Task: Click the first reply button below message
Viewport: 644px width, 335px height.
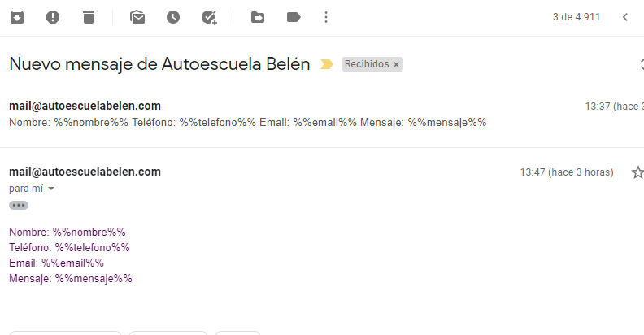Action: 65,333
